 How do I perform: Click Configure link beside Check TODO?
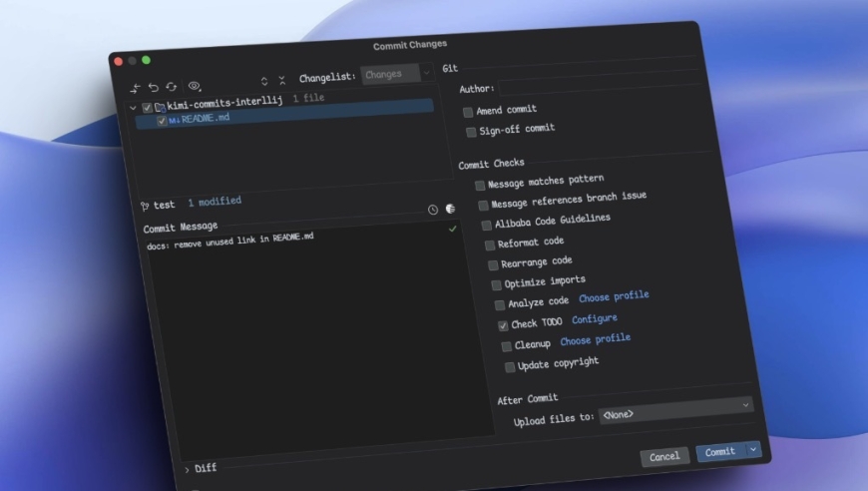click(x=595, y=319)
